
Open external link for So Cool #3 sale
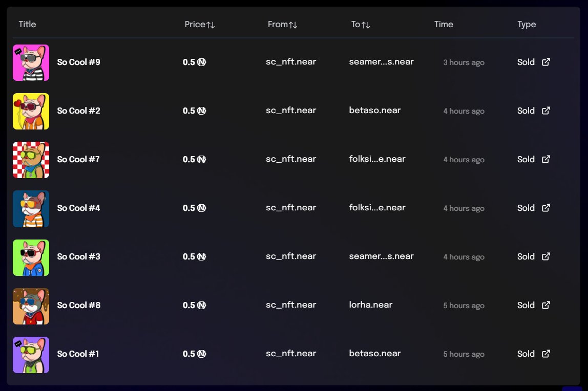545,256
